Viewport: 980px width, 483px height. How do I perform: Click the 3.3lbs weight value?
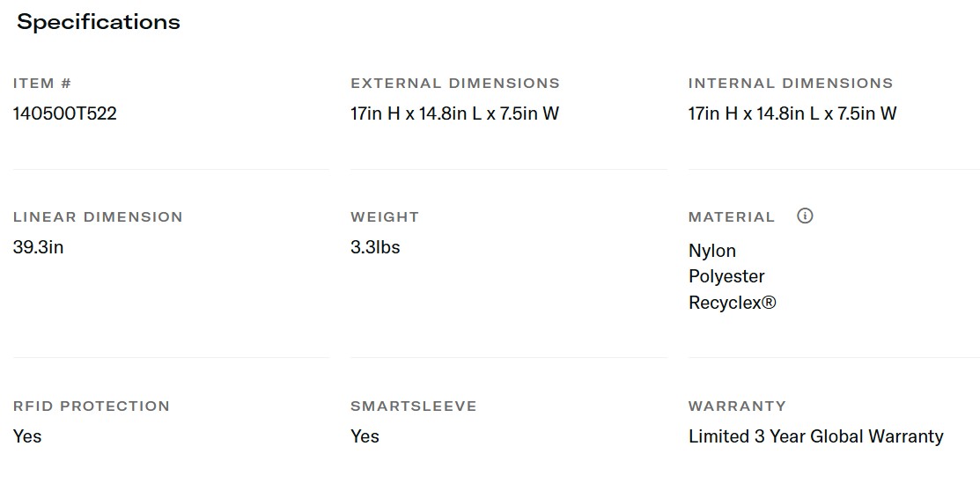[x=375, y=247]
